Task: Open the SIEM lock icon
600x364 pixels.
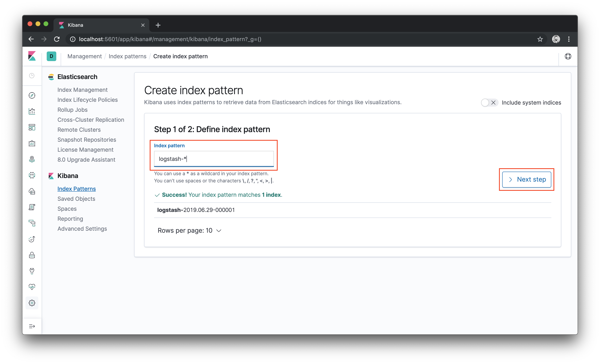Action: [x=32, y=255]
